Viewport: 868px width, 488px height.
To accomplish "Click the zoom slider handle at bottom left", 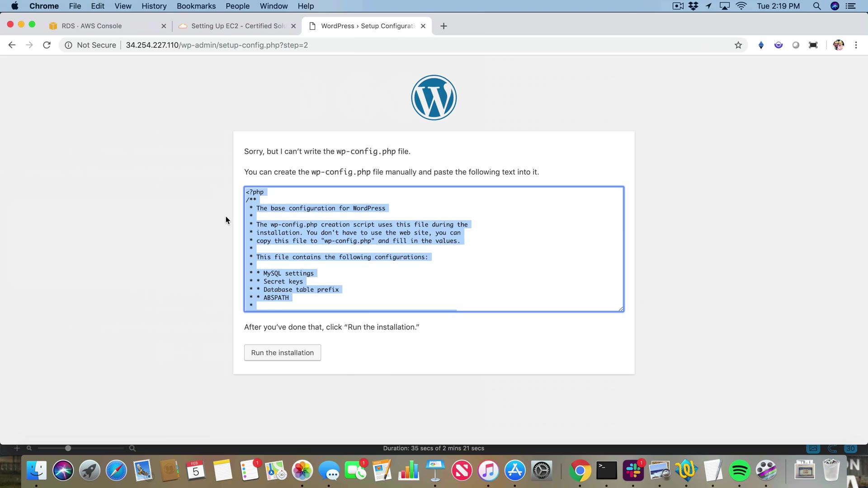I will [x=68, y=448].
